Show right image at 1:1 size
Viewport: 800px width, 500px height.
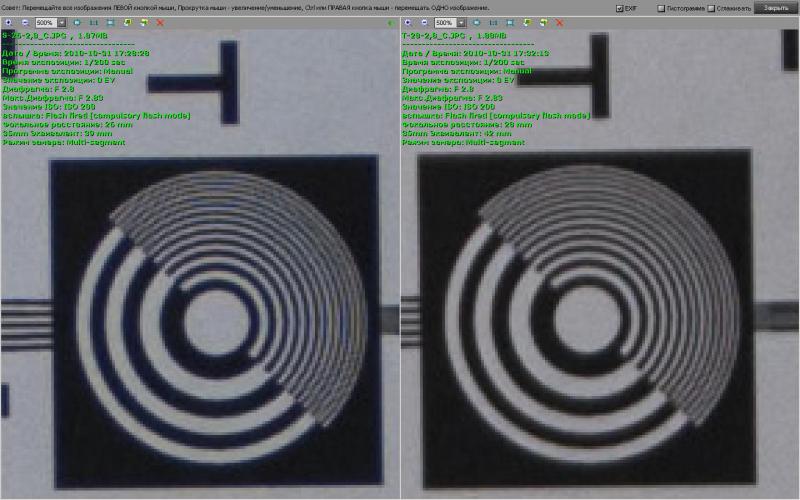493,23
